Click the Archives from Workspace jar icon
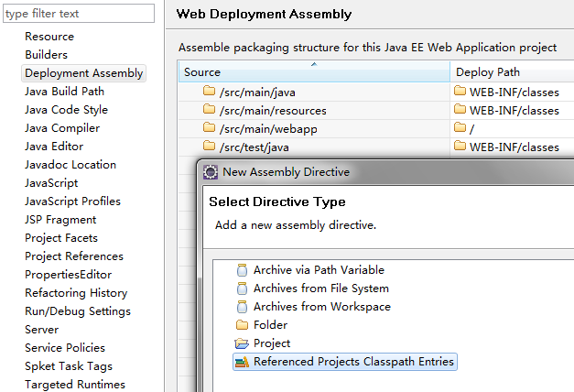 point(242,307)
